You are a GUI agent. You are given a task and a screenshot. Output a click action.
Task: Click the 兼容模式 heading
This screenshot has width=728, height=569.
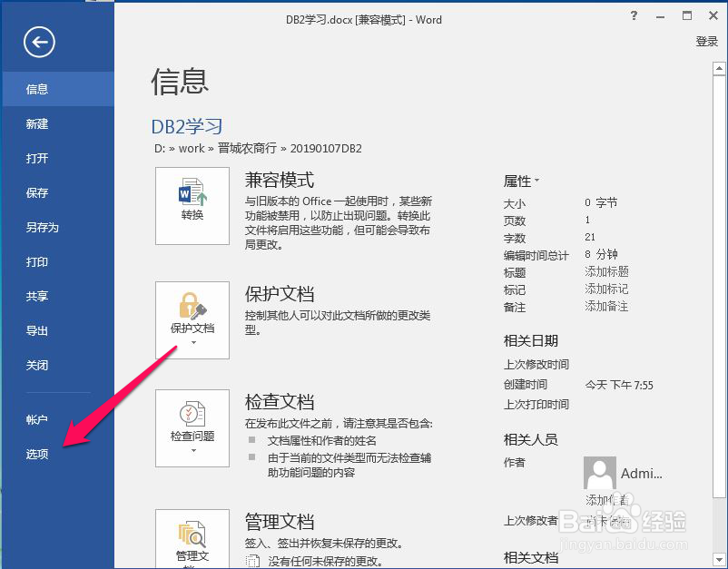[280, 180]
